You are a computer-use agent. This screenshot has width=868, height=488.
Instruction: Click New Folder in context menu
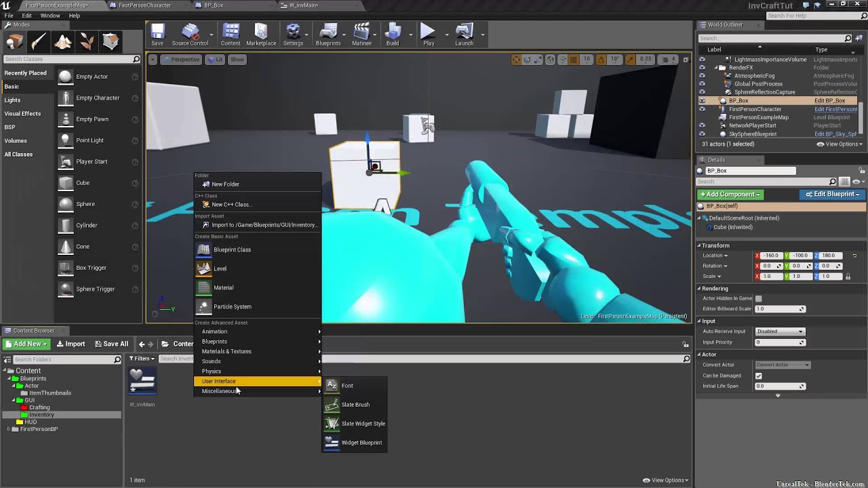point(257,184)
